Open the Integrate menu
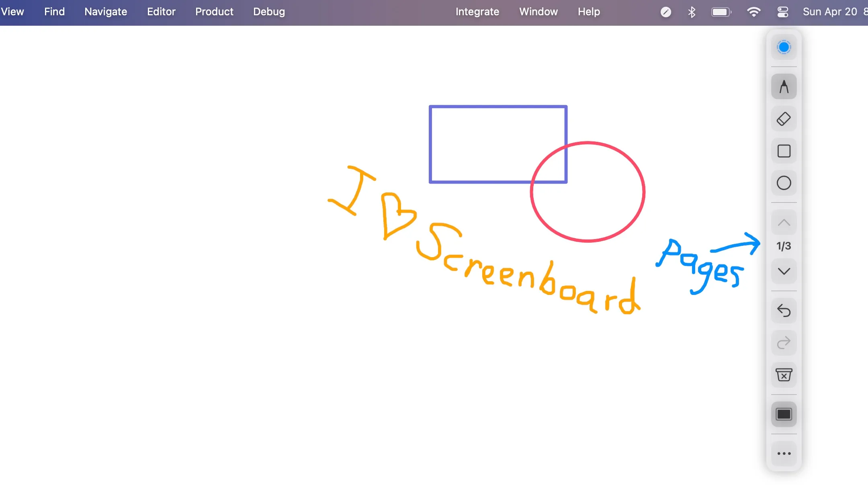 477,12
